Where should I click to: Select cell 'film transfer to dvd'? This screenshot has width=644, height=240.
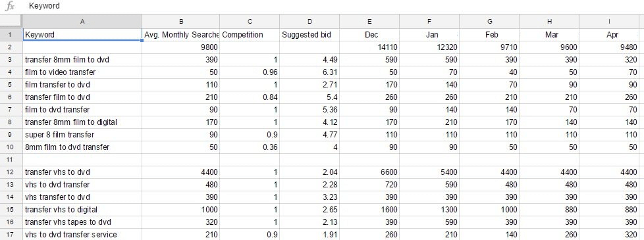pyautogui.click(x=82, y=85)
